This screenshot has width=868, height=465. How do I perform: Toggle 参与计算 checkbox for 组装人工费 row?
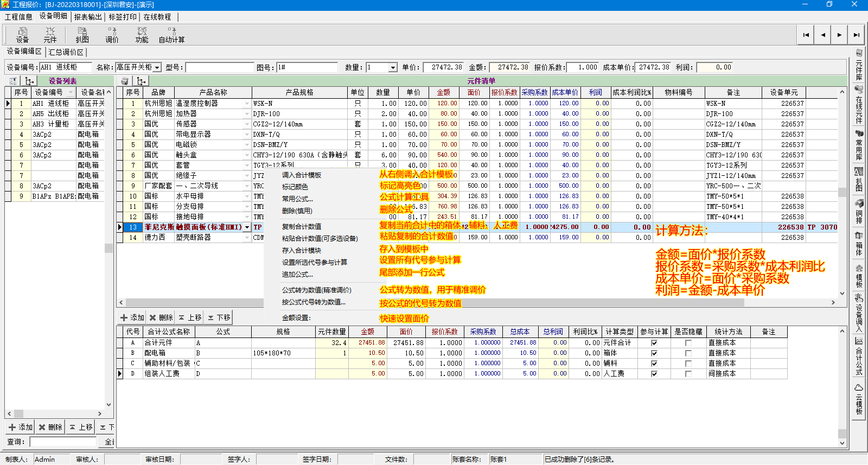click(654, 374)
